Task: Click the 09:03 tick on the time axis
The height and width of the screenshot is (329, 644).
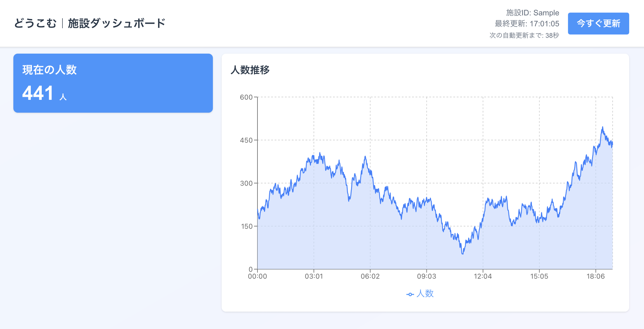Action: [x=426, y=277]
